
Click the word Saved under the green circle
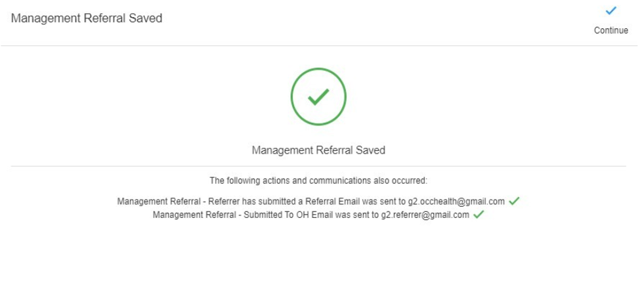pyautogui.click(x=371, y=150)
